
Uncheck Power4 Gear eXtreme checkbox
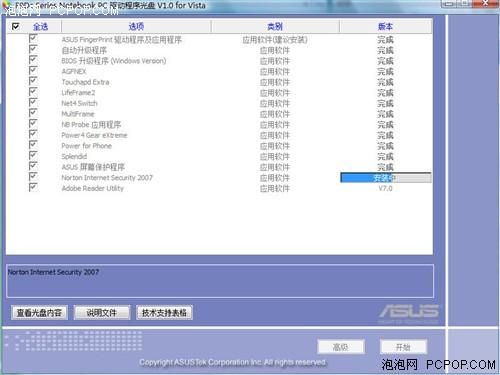33,134
